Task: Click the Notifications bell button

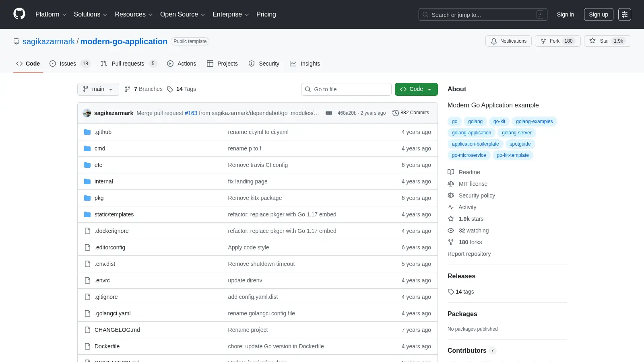Action: point(509,41)
